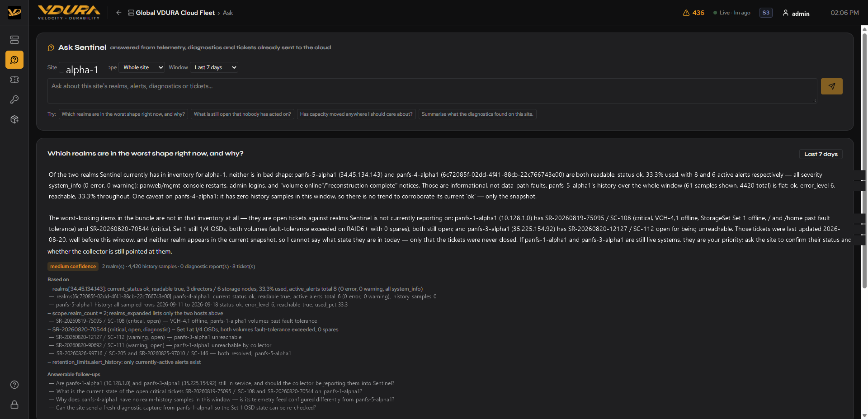Open the 436 alerts warning indicator
This screenshot has height=419, width=868.
693,13
